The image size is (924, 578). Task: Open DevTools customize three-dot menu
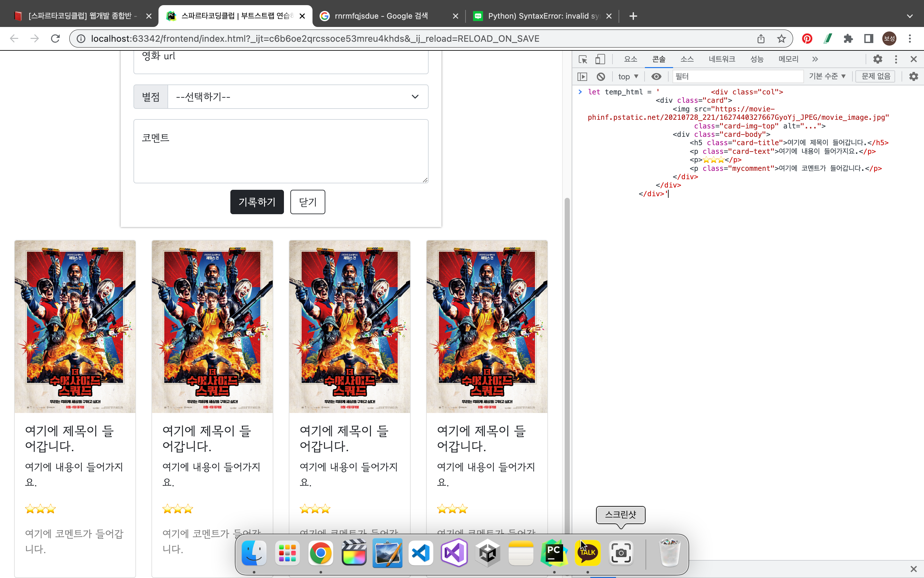pyautogui.click(x=896, y=59)
